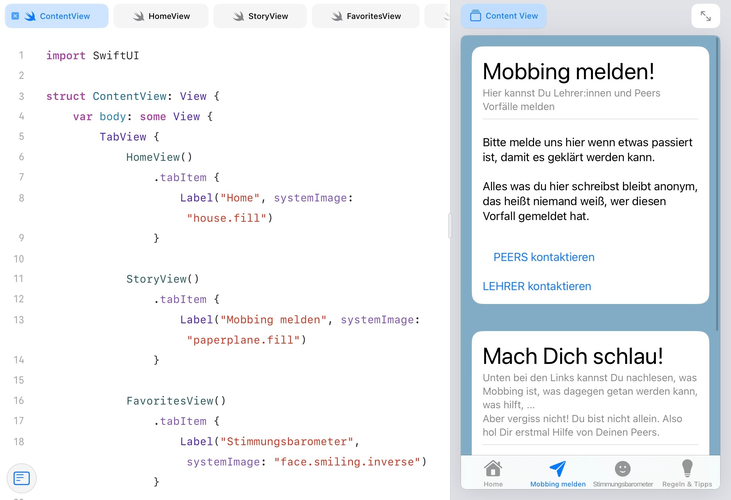Image resolution: width=731 pixels, height=500 pixels.
Task: Click the PEERS kontaktieren link
Action: tap(544, 257)
